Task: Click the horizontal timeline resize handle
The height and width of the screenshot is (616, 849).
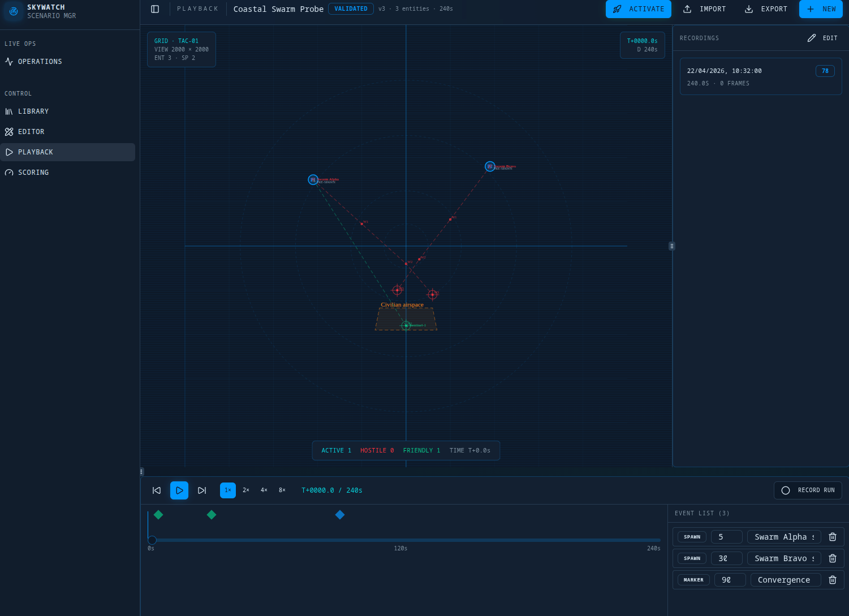Action: 141,472
